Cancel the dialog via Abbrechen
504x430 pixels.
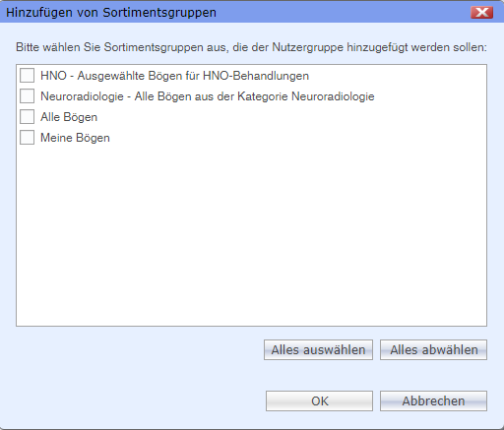point(433,400)
